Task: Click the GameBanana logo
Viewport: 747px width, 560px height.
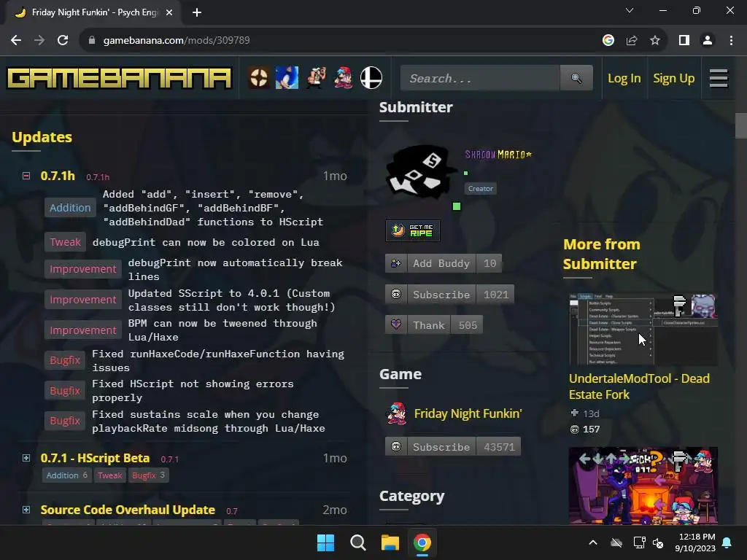Action: tap(119, 79)
